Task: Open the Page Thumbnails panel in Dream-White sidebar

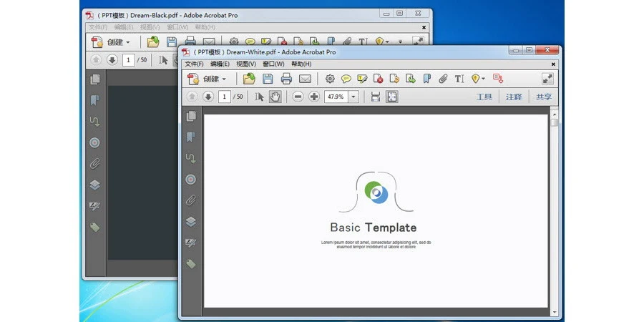Action: [x=191, y=117]
